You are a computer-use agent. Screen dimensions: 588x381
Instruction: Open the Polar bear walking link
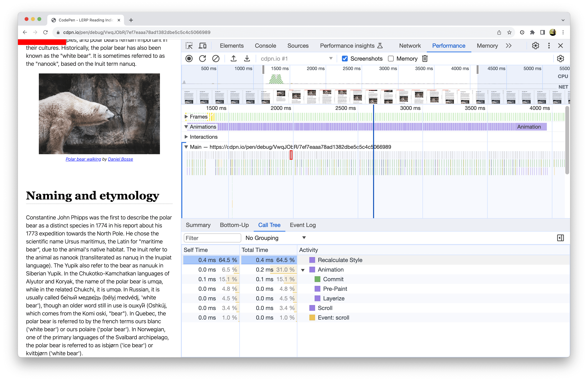[83, 159]
